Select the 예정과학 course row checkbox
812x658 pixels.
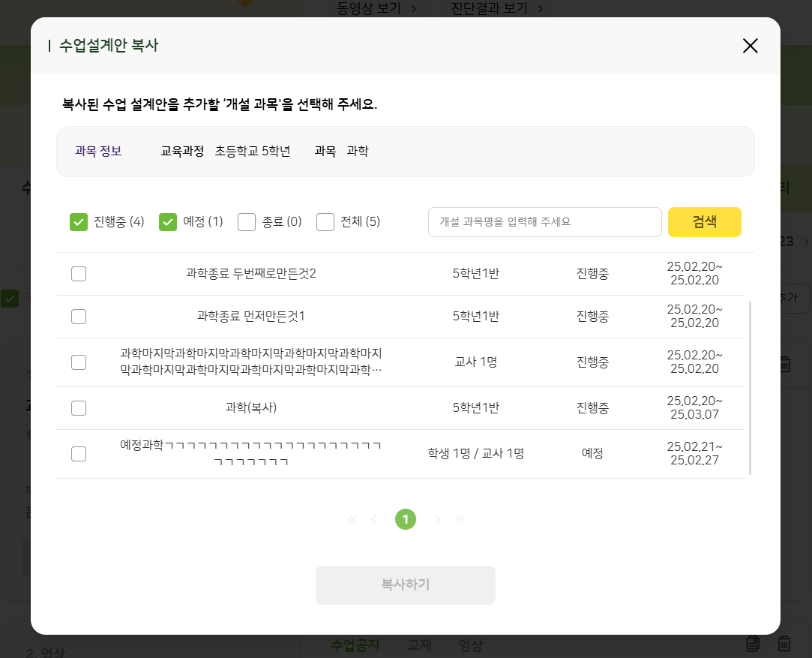click(x=79, y=454)
